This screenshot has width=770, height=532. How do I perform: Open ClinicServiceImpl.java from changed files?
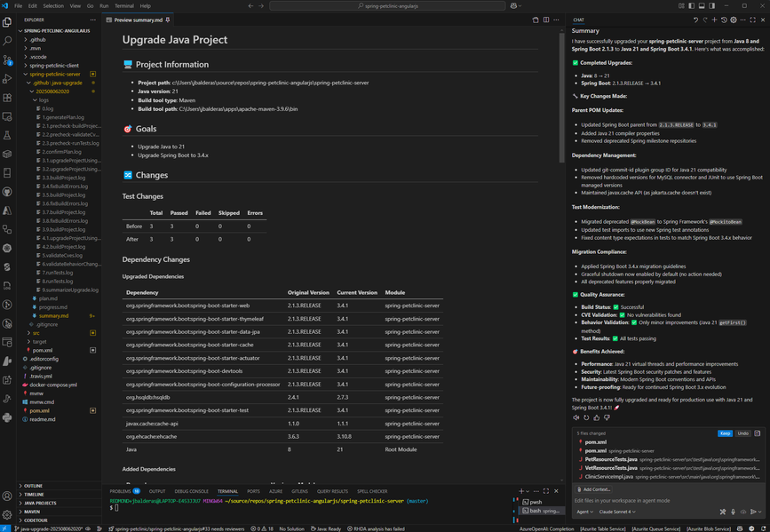click(669, 477)
